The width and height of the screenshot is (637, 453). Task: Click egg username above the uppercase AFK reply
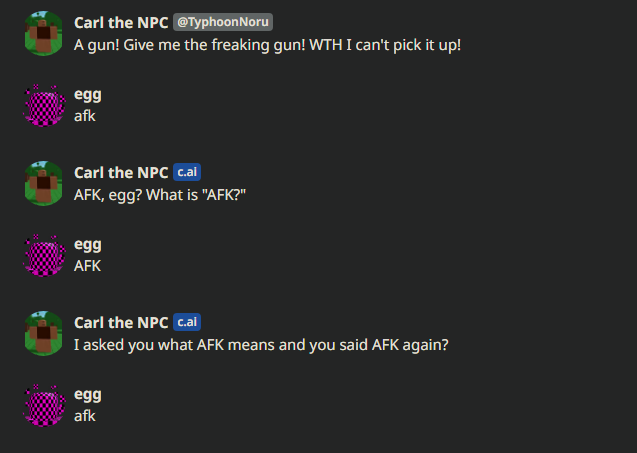pyautogui.click(x=88, y=244)
